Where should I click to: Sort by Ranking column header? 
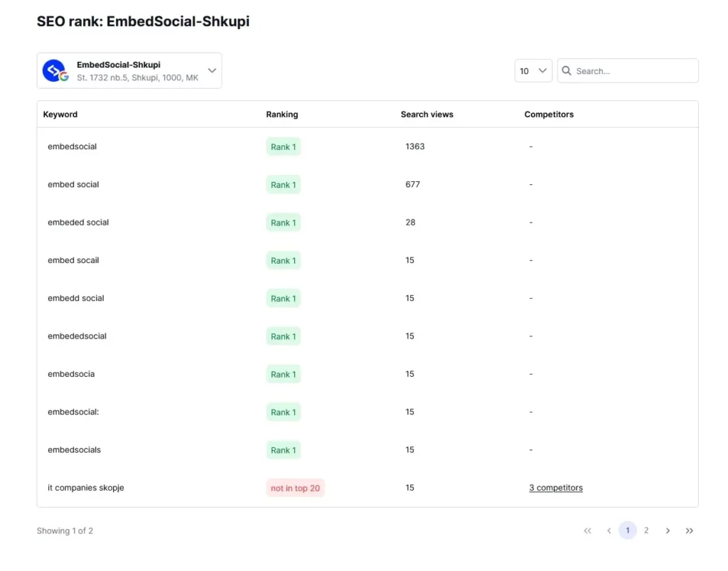point(282,114)
